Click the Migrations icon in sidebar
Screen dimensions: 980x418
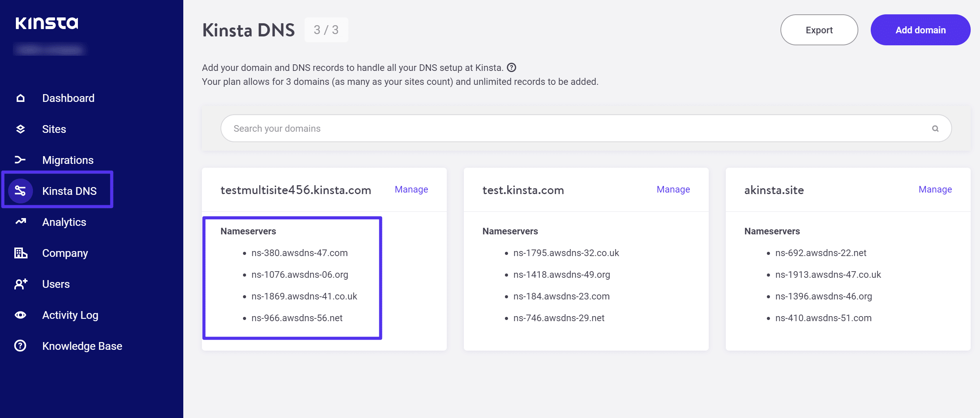tap(20, 160)
